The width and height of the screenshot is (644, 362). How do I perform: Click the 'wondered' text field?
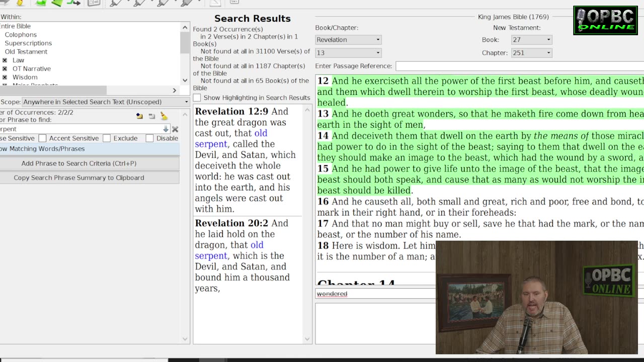[x=376, y=294]
